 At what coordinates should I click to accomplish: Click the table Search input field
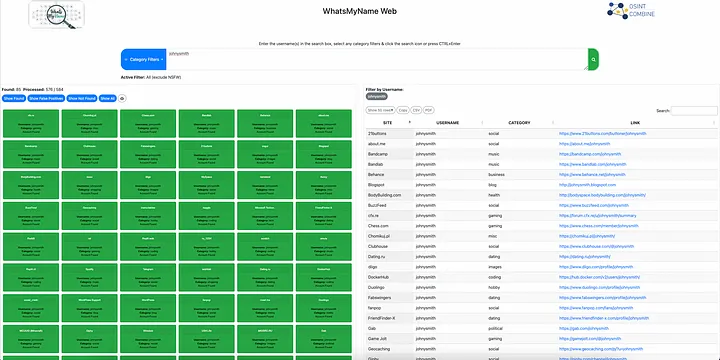(x=694, y=111)
